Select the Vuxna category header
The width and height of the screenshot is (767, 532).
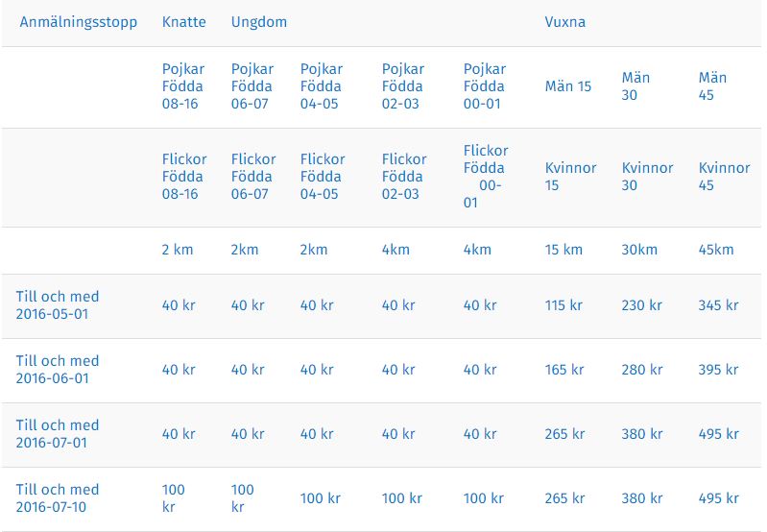[564, 22]
